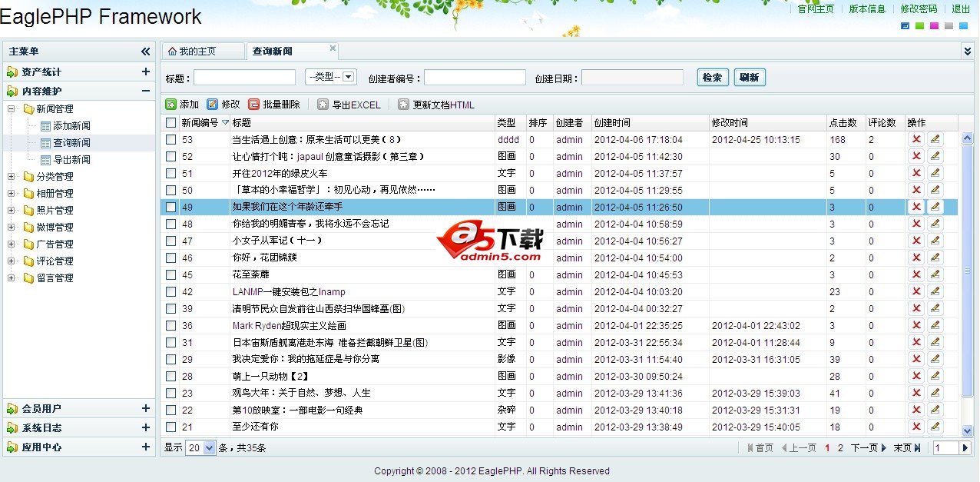This screenshot has width=980, height=482.
Task: Delete news row 49 with red X
Action: 916,207
